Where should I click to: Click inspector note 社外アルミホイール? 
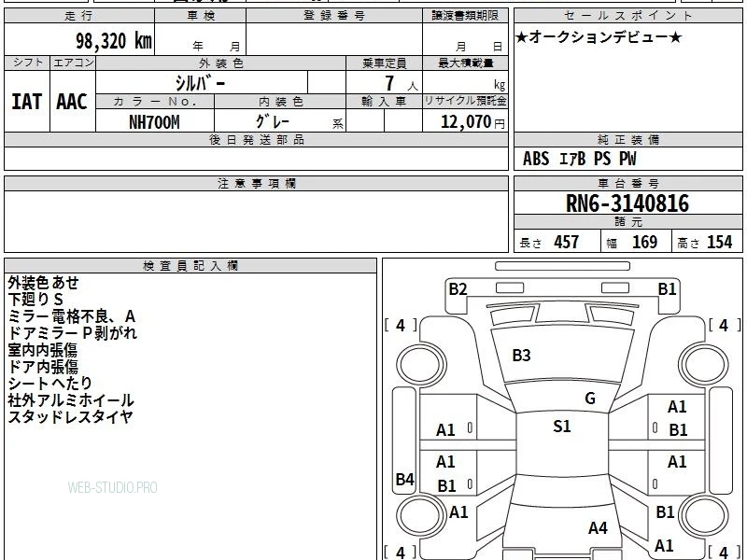tap(71, 400)
